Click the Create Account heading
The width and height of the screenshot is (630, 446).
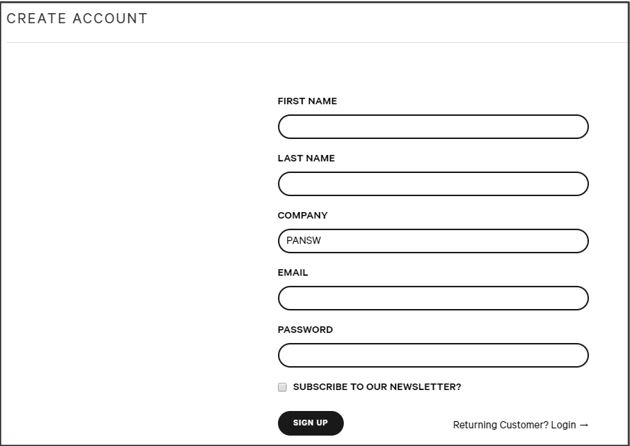click(x=77, y=19)
